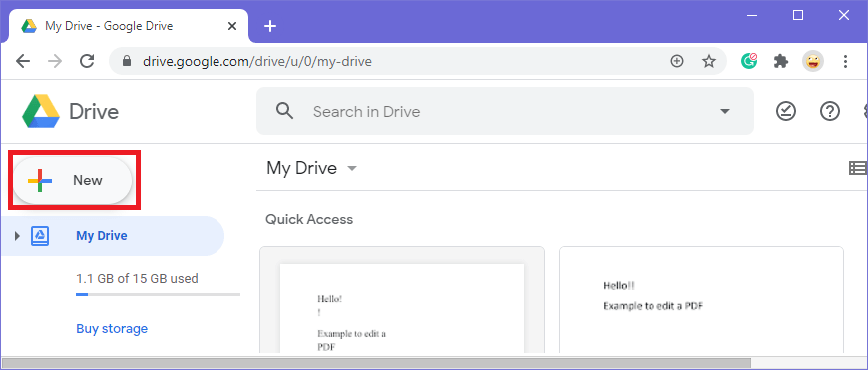The image size is (868, 370).
Task: Open the Chrome profile avatar
Action: 813,61
